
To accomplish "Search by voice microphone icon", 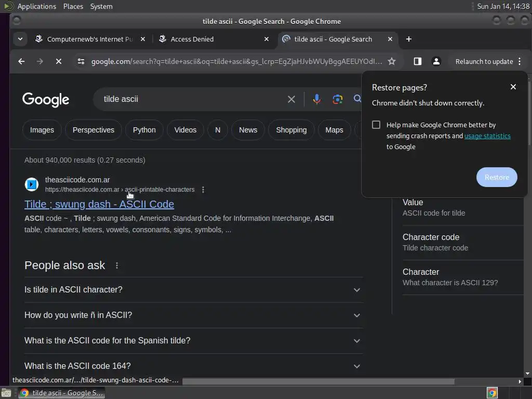I will (x=317, y=99).
